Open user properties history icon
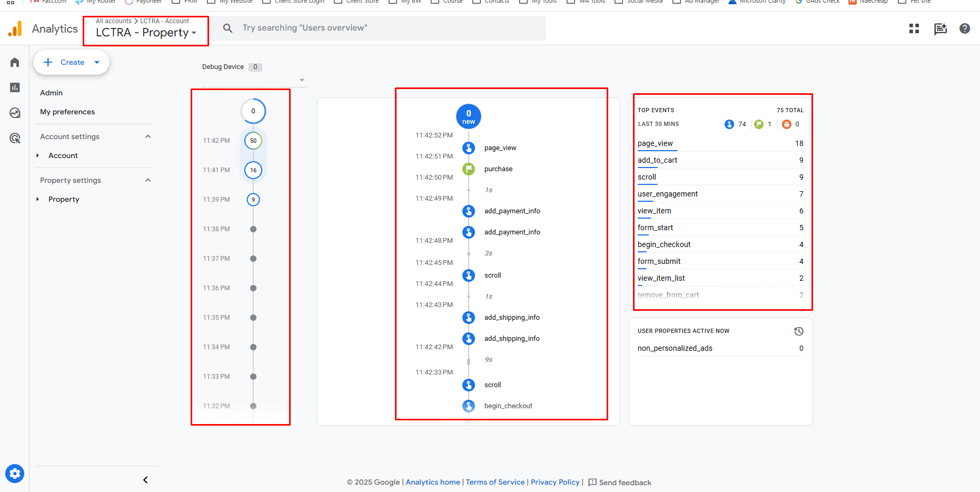This screenshot has height=492, width=980. [799, 331]
